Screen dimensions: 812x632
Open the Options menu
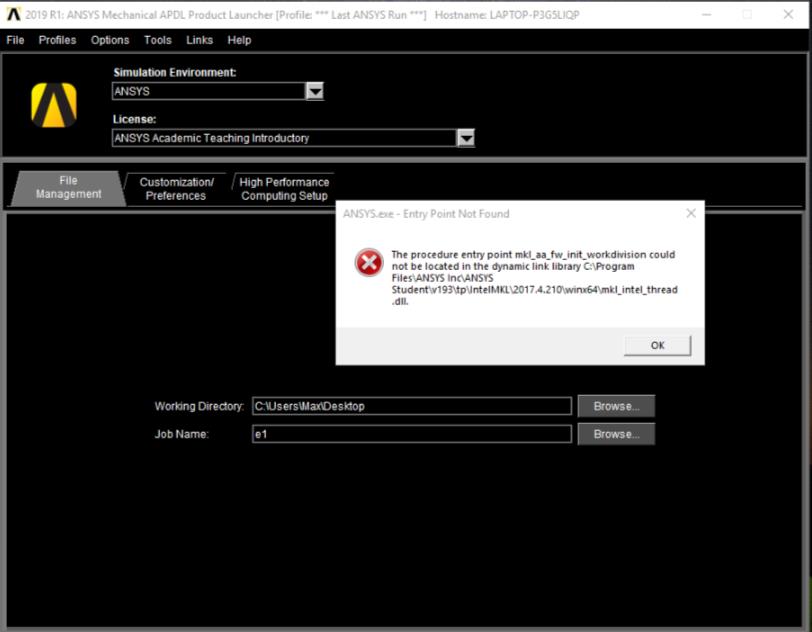coord(110,40)
